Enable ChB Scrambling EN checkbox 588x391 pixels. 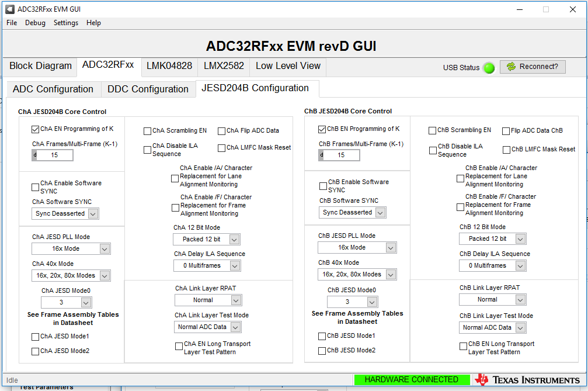[432, 130]
